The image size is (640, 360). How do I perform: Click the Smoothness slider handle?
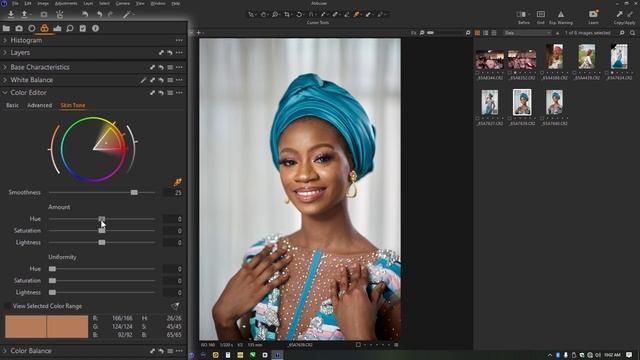coord(134,192)
